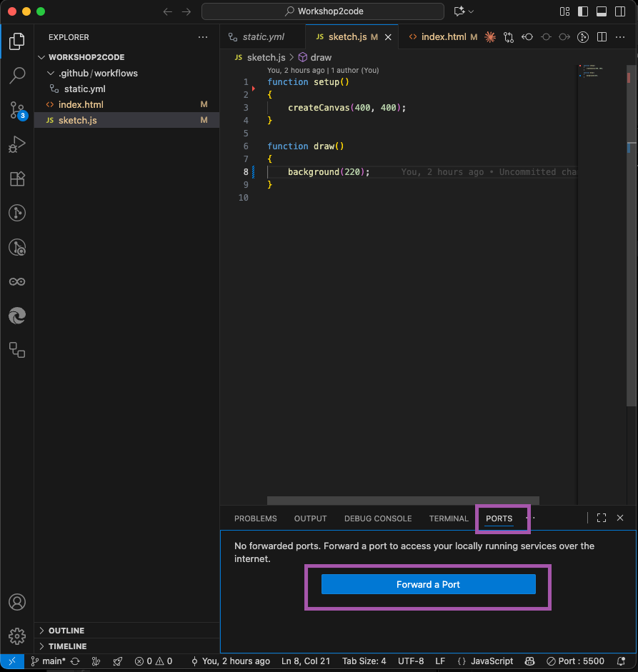Viewport: 638px width, 672px height.
Task: Open the Extensions view
Action: click(17, 179)
